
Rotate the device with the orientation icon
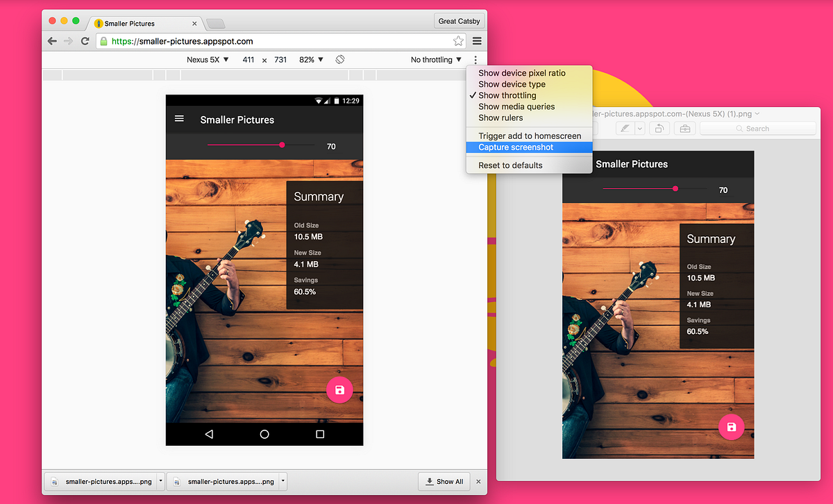pos(340,60)
